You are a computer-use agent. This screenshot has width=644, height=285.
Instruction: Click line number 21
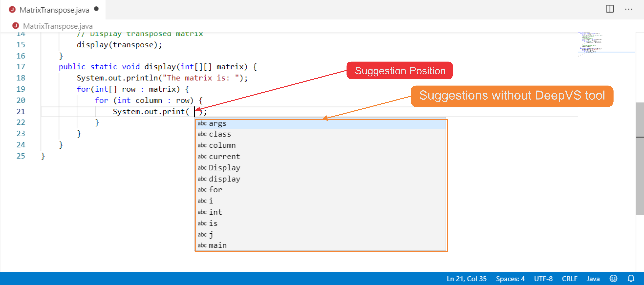pyautogui.click(x=21, y=111)
